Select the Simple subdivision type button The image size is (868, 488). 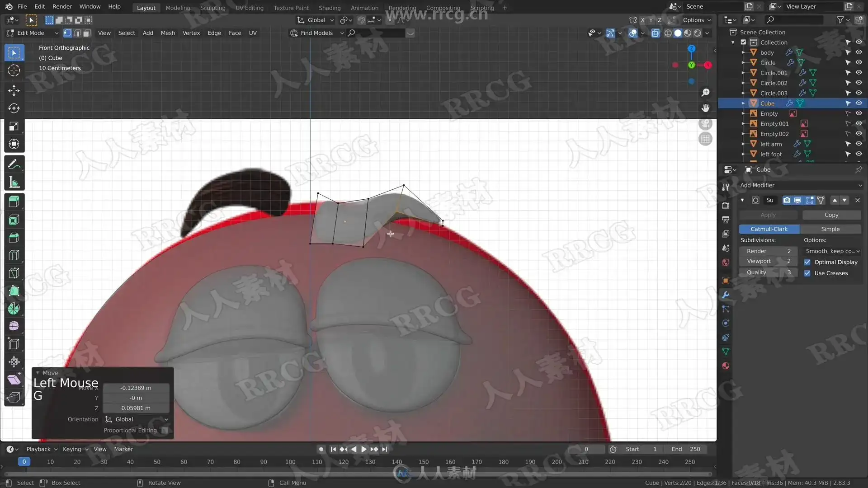pos(830,229)
